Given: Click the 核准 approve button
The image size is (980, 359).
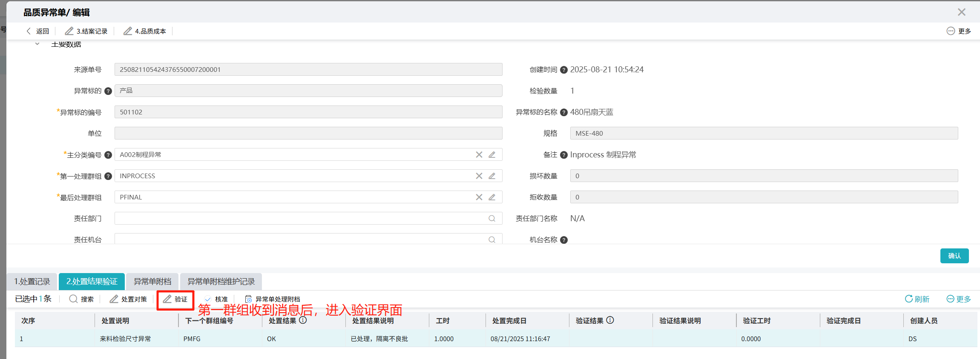Looking at the screenshot, I should (216, 299).
